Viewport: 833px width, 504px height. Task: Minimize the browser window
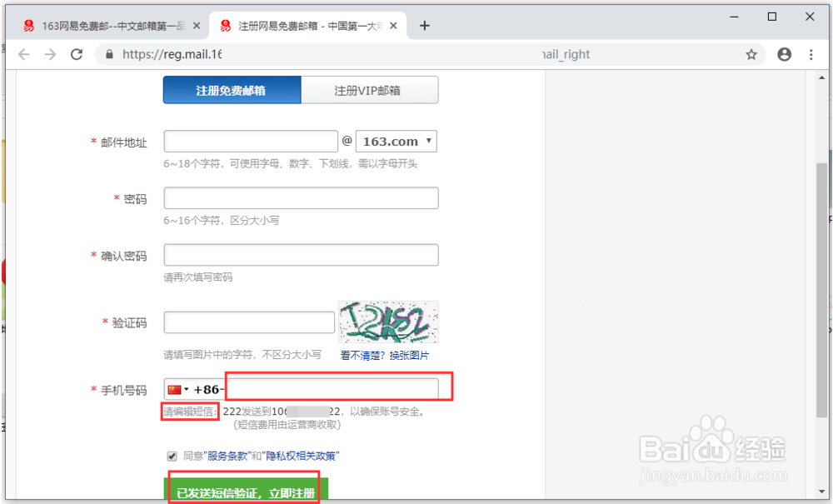(x=735, y=17)
